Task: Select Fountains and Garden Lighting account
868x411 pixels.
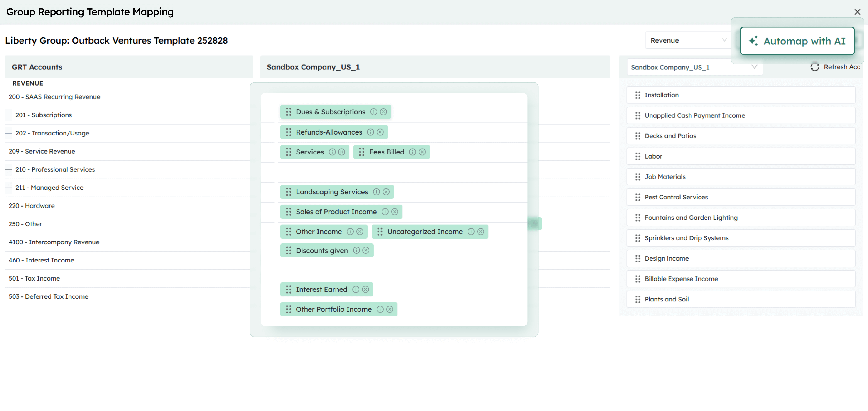Action: (x=741, y=218)
